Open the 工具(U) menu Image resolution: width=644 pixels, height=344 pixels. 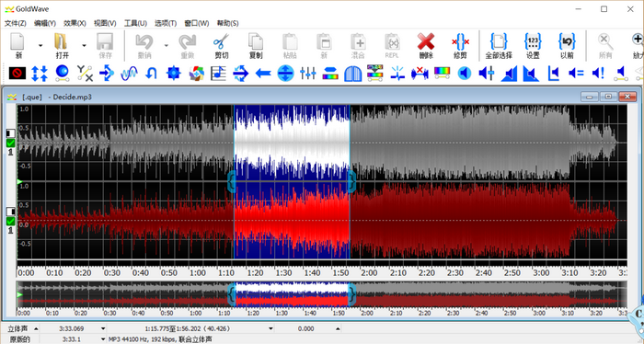coord(135,23)
